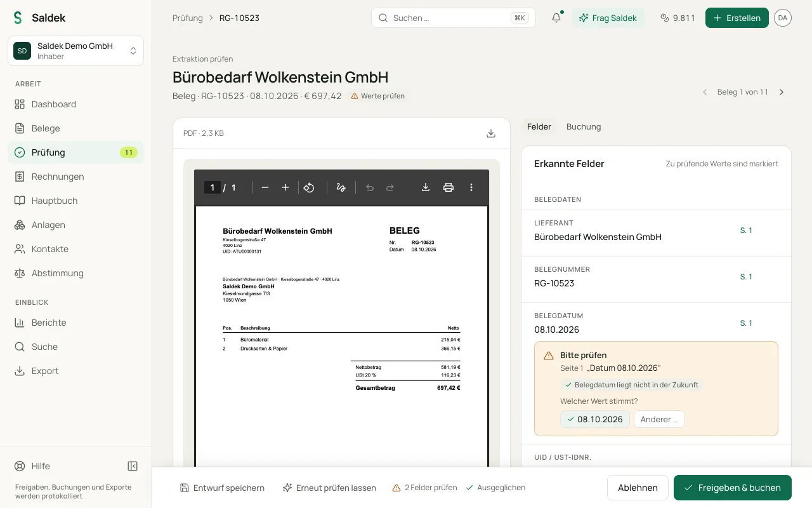Select the draw annotation tool in PDF toolbar
Viewport: 812px width, 508px height.
341,187
